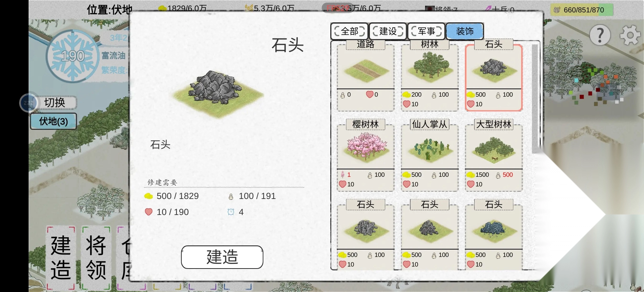Image resolution: width=644 pixels, height=292 pixels.
Task: Switch to the 建设 tab
Action: pyautogui.click(x=388, y=31)
